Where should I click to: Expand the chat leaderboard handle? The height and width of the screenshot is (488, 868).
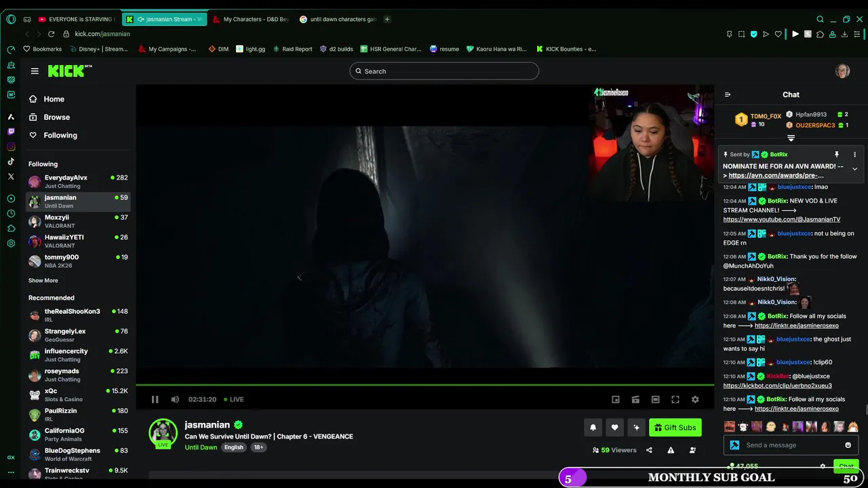pyautogui.click(x=791, y=138)
